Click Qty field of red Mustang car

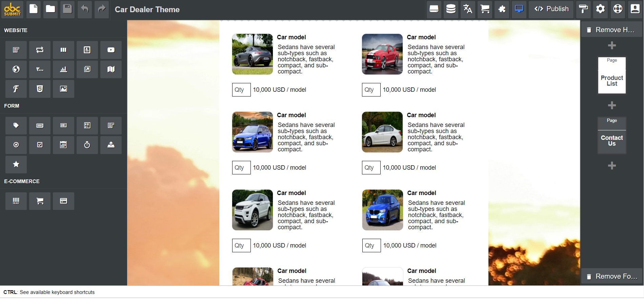tap(371, 90)
